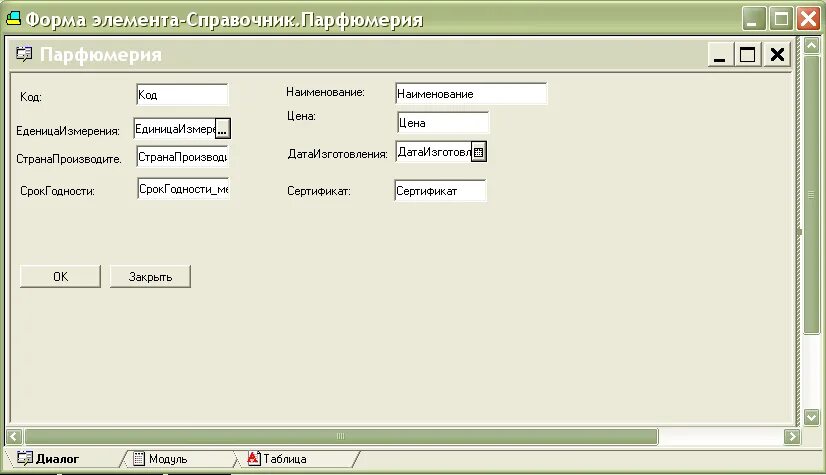
Task: Click the Код input field
Action: click(x=182, y=95)
